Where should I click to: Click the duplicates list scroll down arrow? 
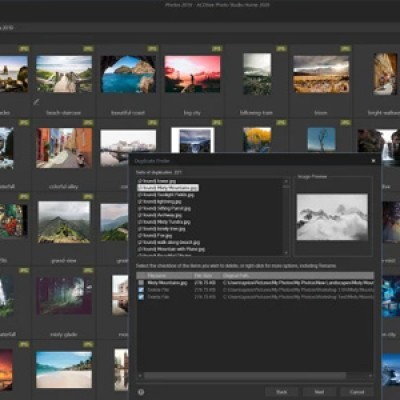(x=286, y=253)
